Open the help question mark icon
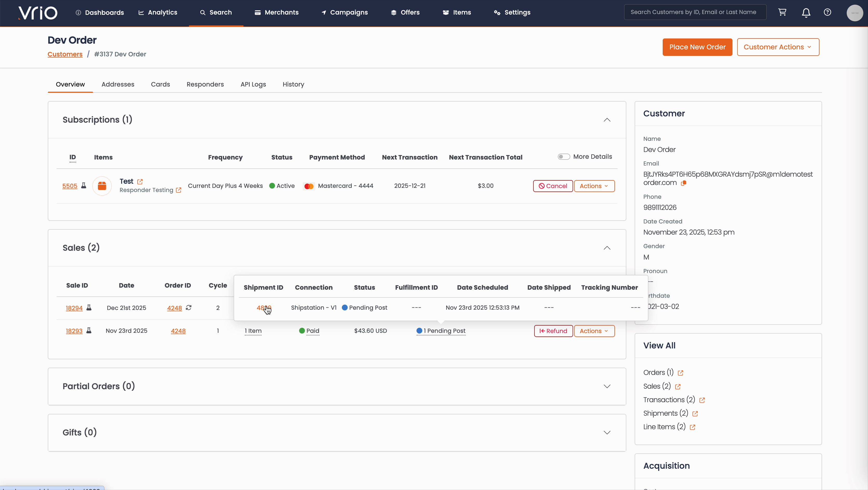This screenshot has width=868, height=490. (827, 12)
